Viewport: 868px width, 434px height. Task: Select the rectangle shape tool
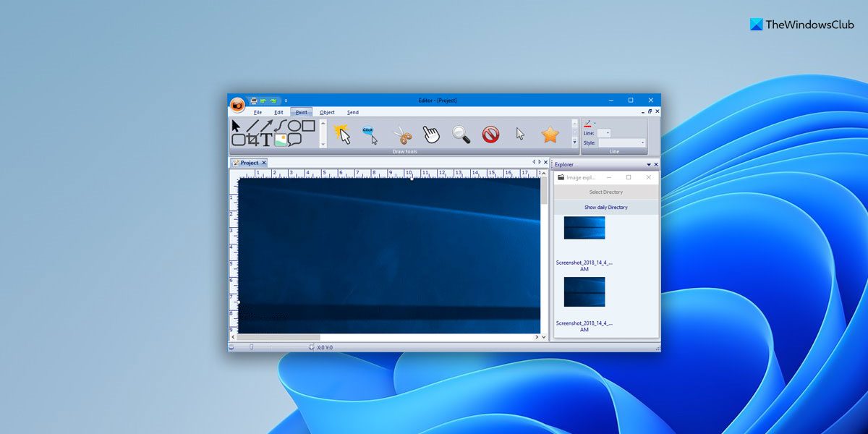308,126
